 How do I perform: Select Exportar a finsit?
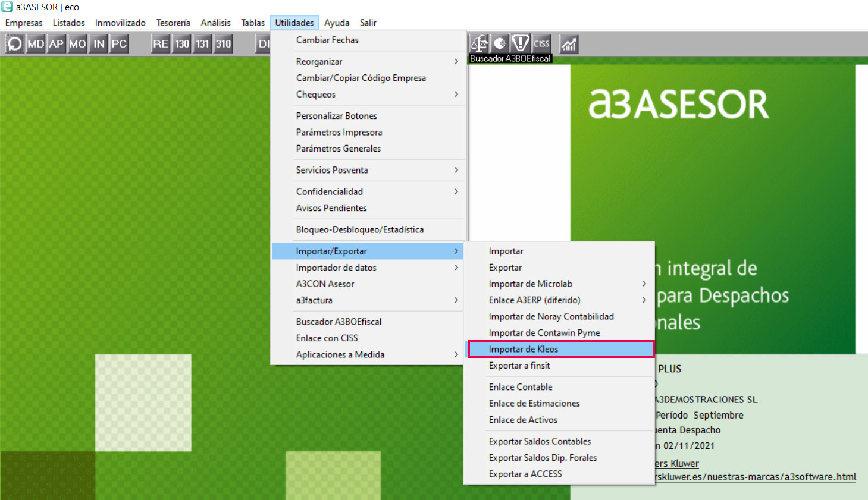559,366
